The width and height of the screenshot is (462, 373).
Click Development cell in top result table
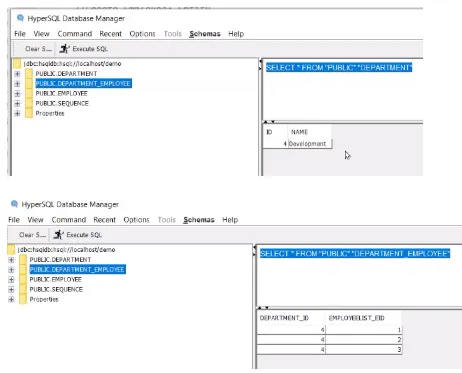(x=309, y=144)
